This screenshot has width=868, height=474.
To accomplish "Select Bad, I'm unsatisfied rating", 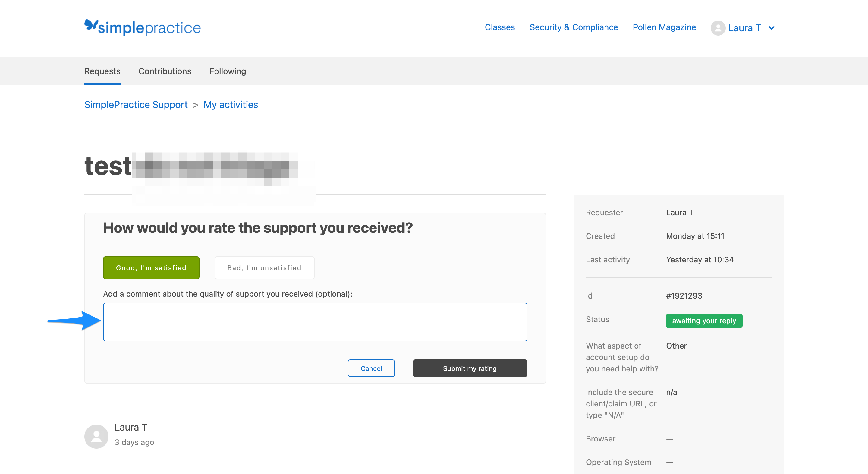I will [x=264, y=268].
